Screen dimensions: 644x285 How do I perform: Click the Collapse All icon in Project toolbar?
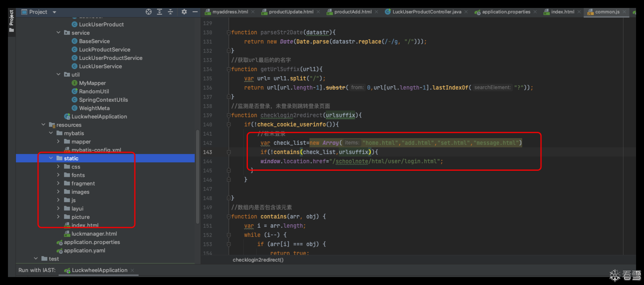pyautogui.click(x=170, y=12)
